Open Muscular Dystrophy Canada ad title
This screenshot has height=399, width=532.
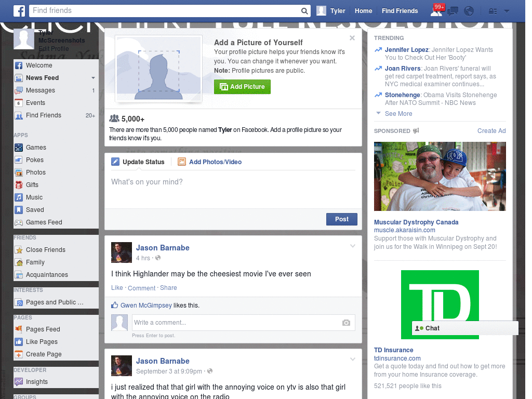coord(416,222)
